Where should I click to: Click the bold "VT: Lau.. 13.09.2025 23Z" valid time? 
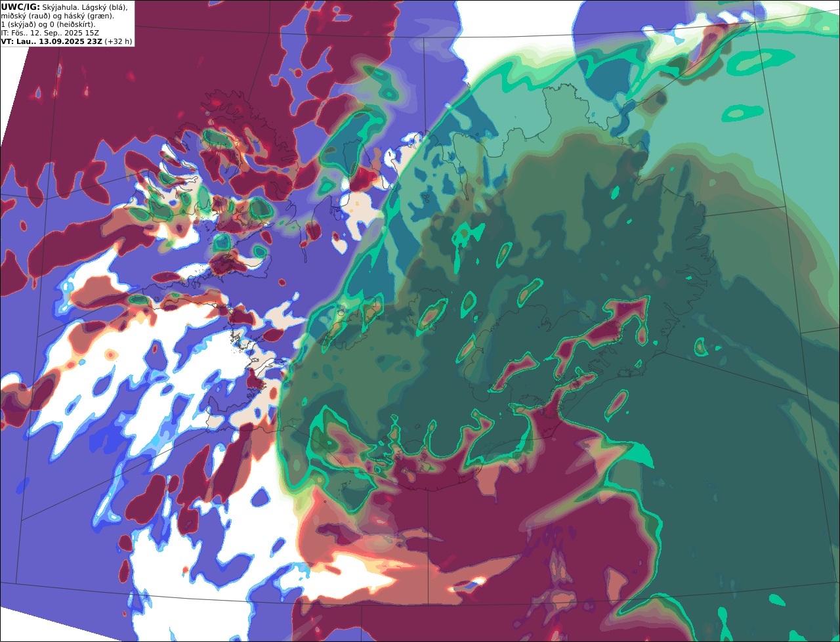tap(52, 41)
